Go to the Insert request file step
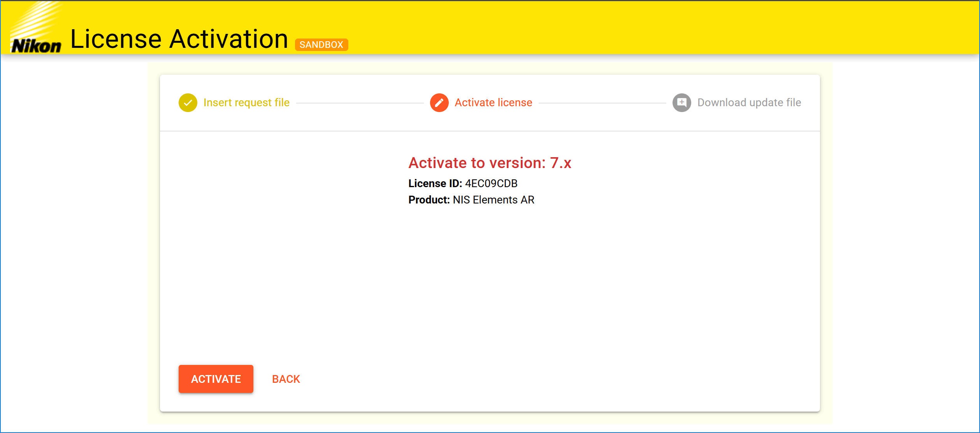Screen dimensions: 980x433 (x=246, y=103)
